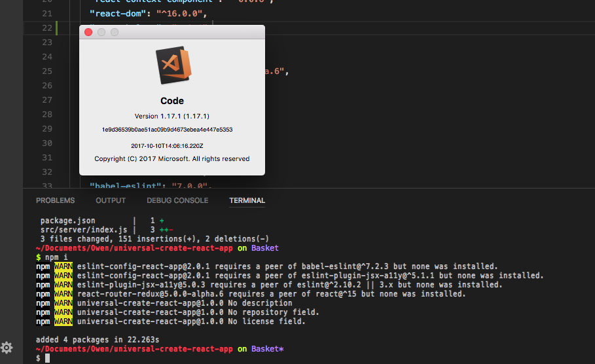Click 'src/server/index.js' in terminal output
The width and height of the screenshot is (595, 364).
[x=84, y=230]
